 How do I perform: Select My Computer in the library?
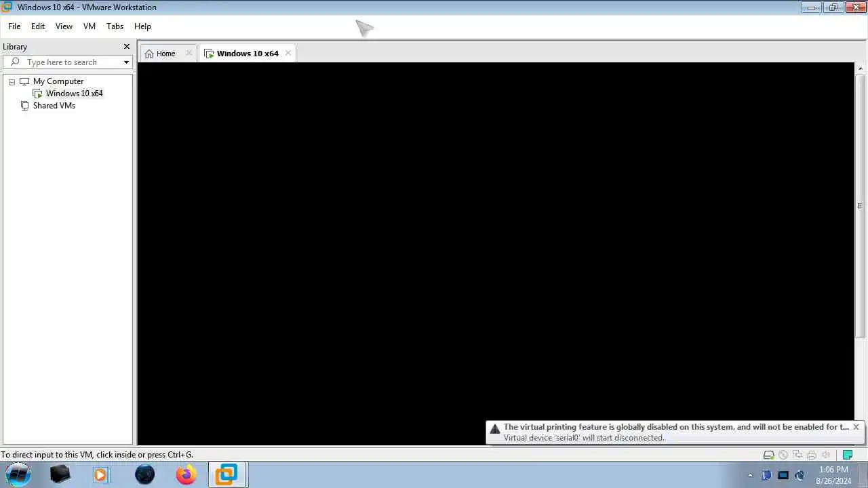click(x=58, y=81)
